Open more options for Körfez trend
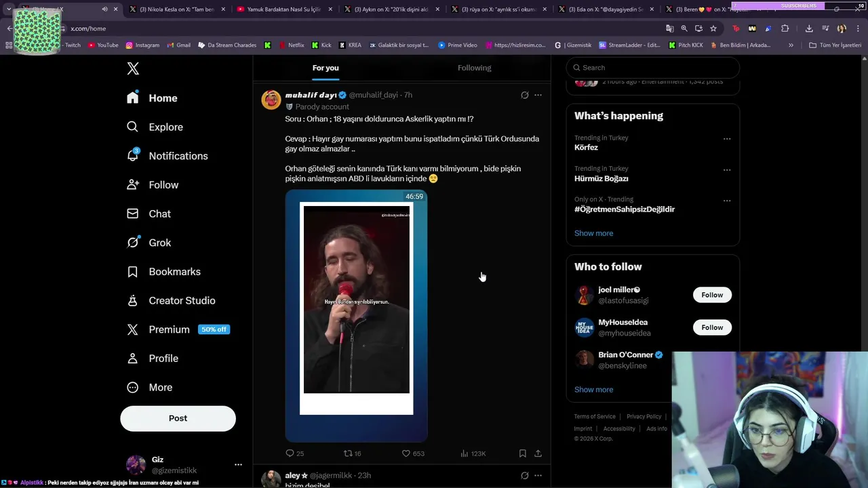Image resolution: width=868 pixels, height=488 pixels. pos(727,139)
